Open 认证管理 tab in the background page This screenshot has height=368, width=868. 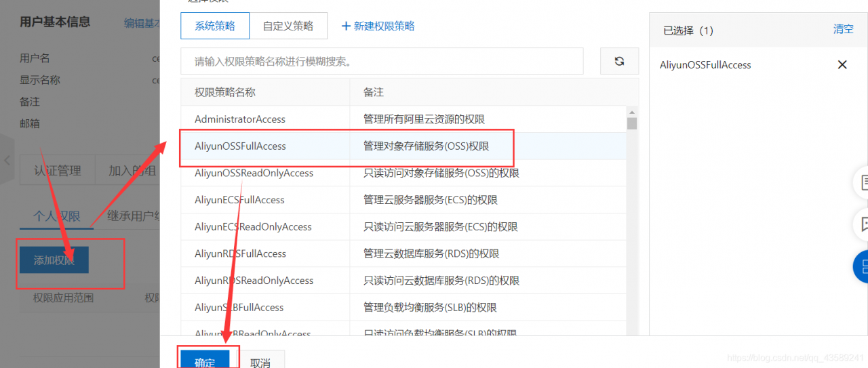coord(58,171)
